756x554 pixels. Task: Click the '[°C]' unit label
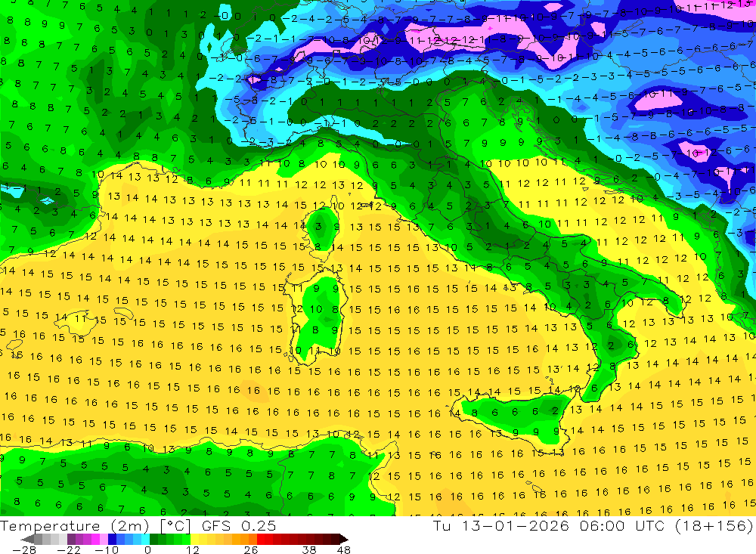[175, 526]
